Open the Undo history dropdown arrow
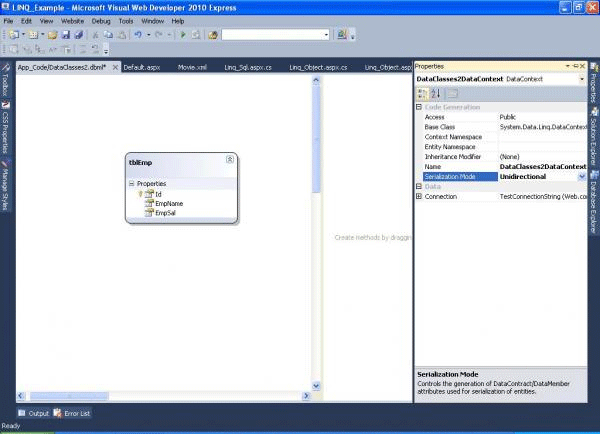Viewport: 600px width, 434px height. tap(148, 35)
